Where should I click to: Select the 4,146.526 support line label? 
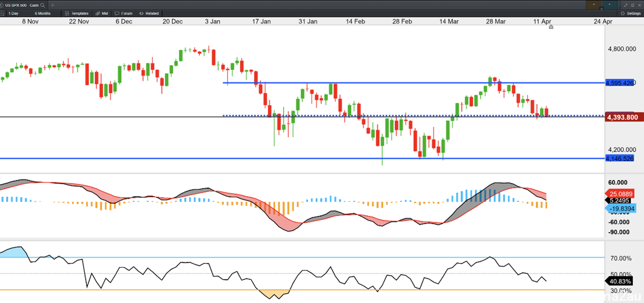(620, 158)
